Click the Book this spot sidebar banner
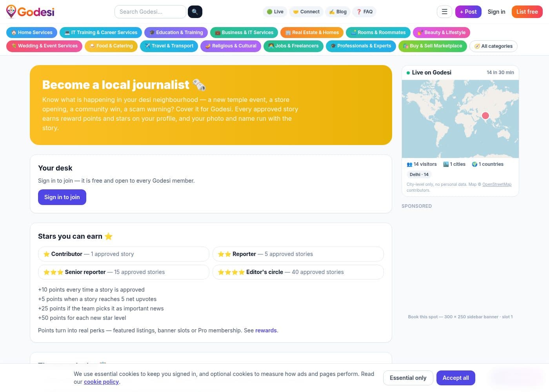The image size is (549, 392). 460,317
